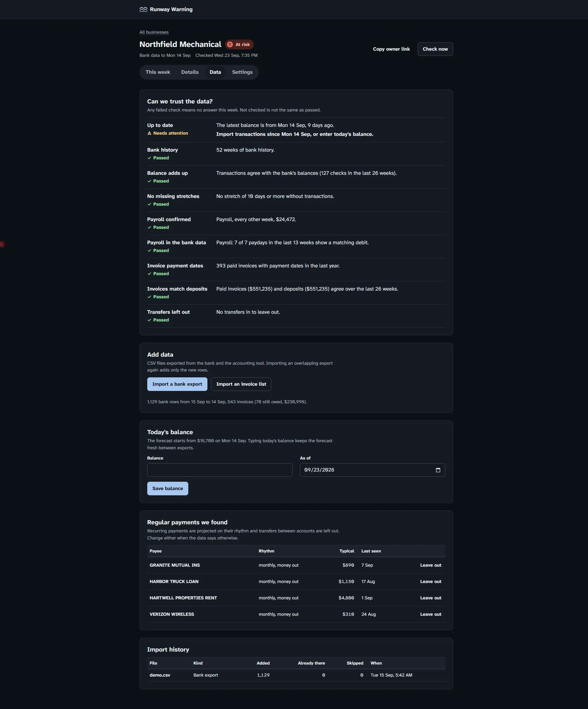Leave out HARTWELL PROPERTIES RENT payment
The width and height of the screenshot is (588, 709).
[430, 598]
